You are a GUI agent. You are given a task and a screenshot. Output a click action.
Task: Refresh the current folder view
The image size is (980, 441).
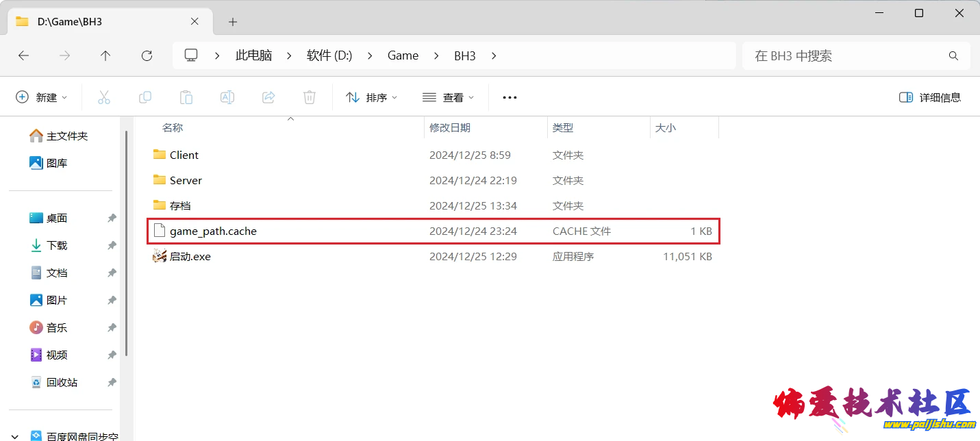coord(147,56)
